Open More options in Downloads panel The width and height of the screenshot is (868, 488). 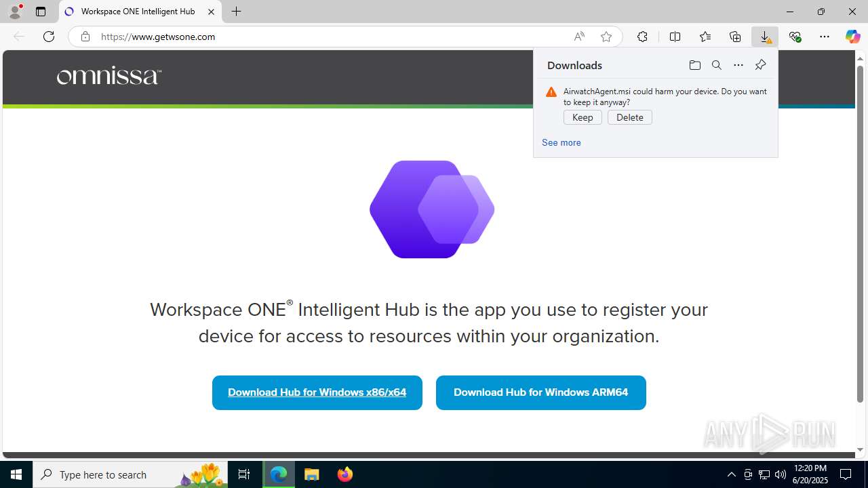[738, 65]
